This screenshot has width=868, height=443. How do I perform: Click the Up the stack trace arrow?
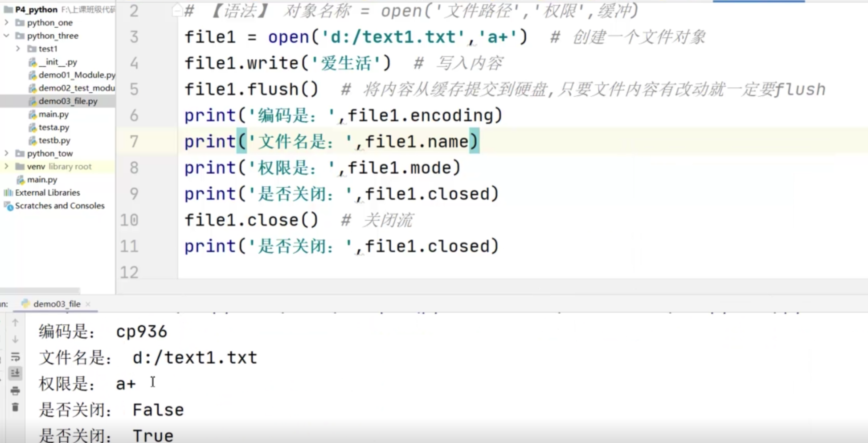point(15,323)
